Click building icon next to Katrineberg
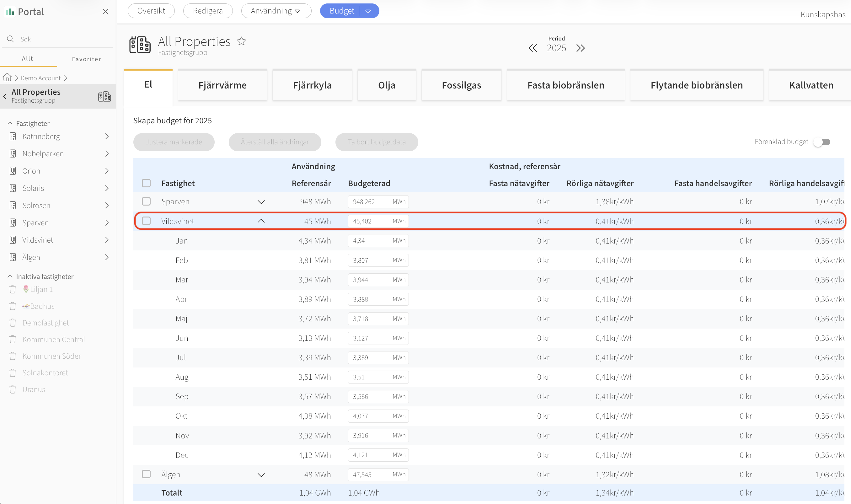The image size is (851, 504). (x=13, y=137)
